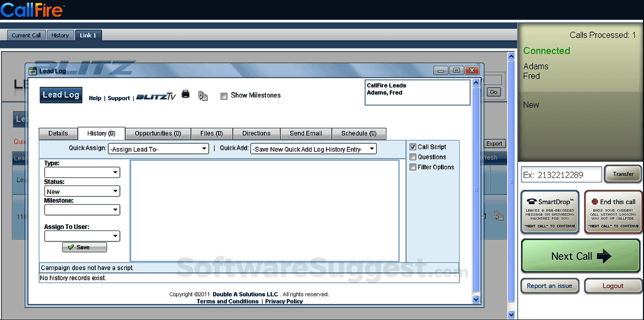The height and width of the screenshot is (320, 644).
Task: Switch to the Opportunities tab
Action: coord(158,133)
